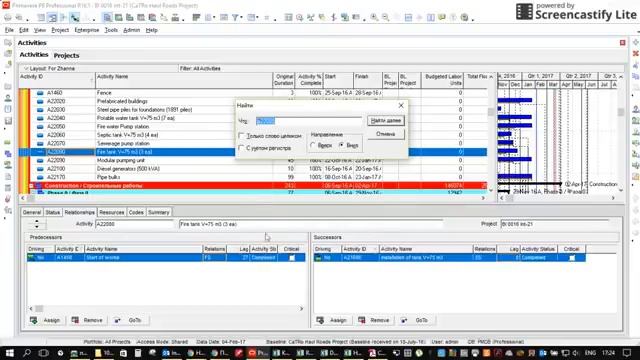Click the Activity ID field showing A22080
Image resolution: width=640 pixels, height=360 pixels.
tap(135, 224)
